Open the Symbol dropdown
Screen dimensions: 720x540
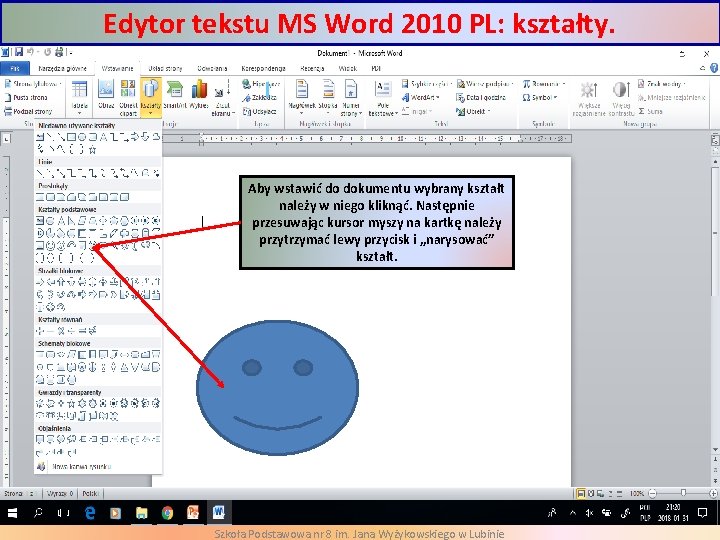pyautogui.click(x=540, y=97)
